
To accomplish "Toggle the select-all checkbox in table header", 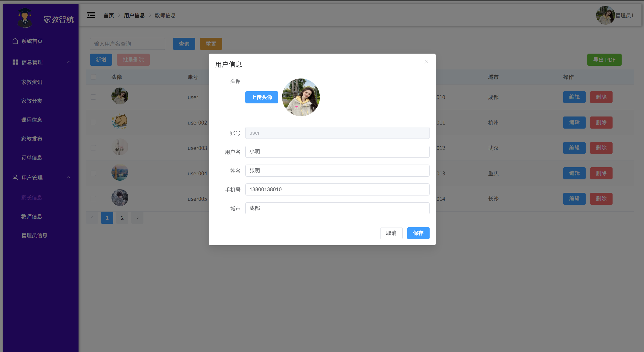I will pyautogui.click(x=93, y=77).
